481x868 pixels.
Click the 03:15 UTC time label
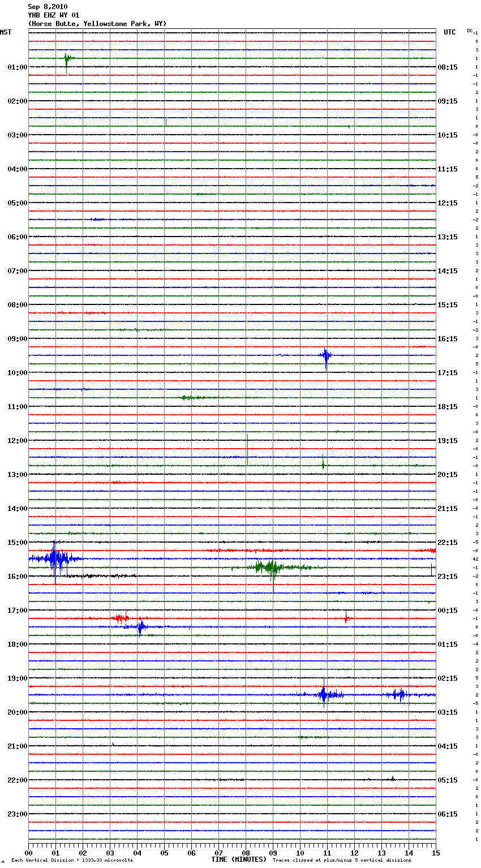click(448, 712)
